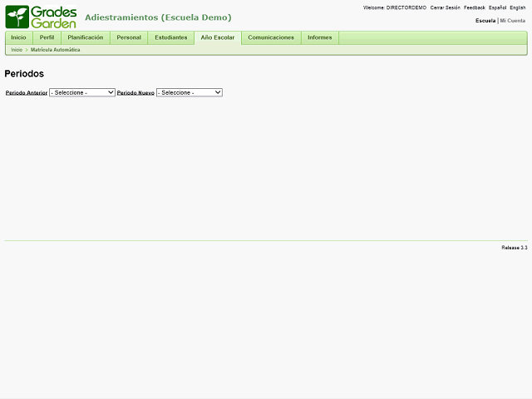Open the Inicio tab

(x=18, y=37)
